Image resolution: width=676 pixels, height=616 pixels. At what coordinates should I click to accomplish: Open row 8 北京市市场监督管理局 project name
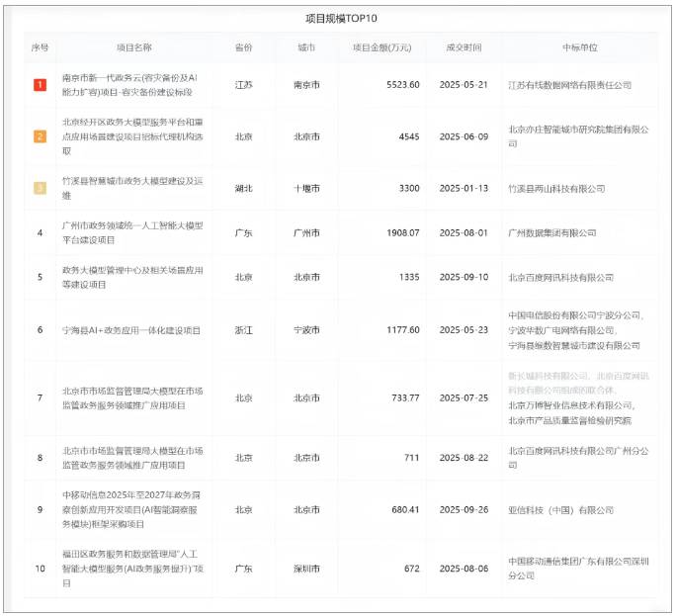pos(132,458)
